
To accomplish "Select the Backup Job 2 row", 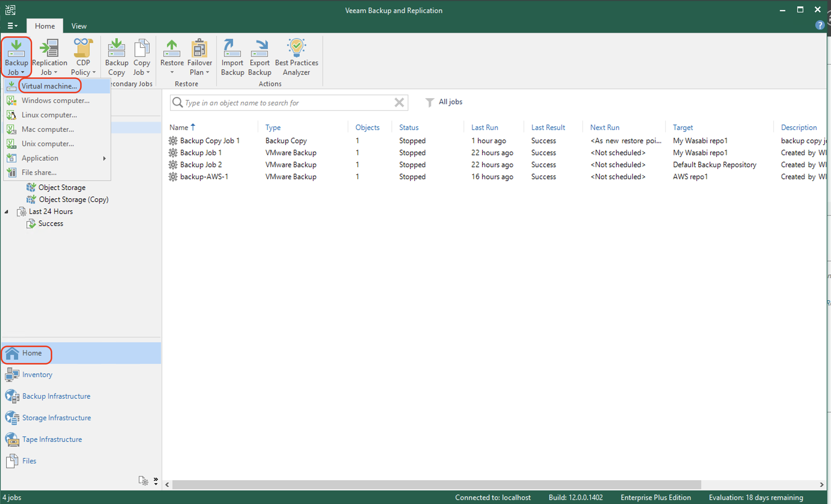I will (x=497, y=165).
